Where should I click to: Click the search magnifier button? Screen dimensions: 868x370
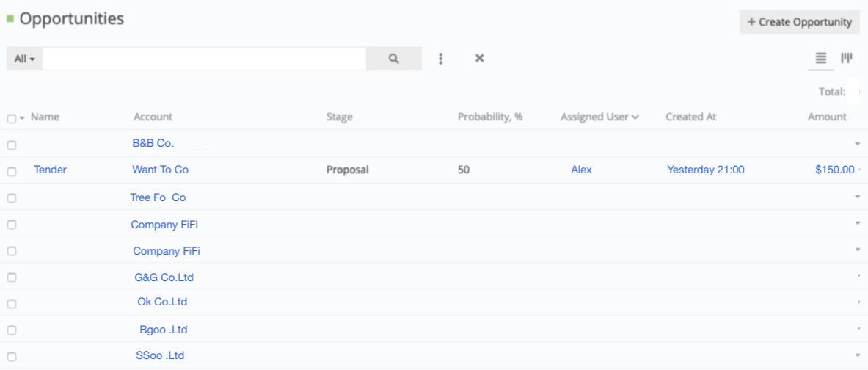click(x=394, y=59)
